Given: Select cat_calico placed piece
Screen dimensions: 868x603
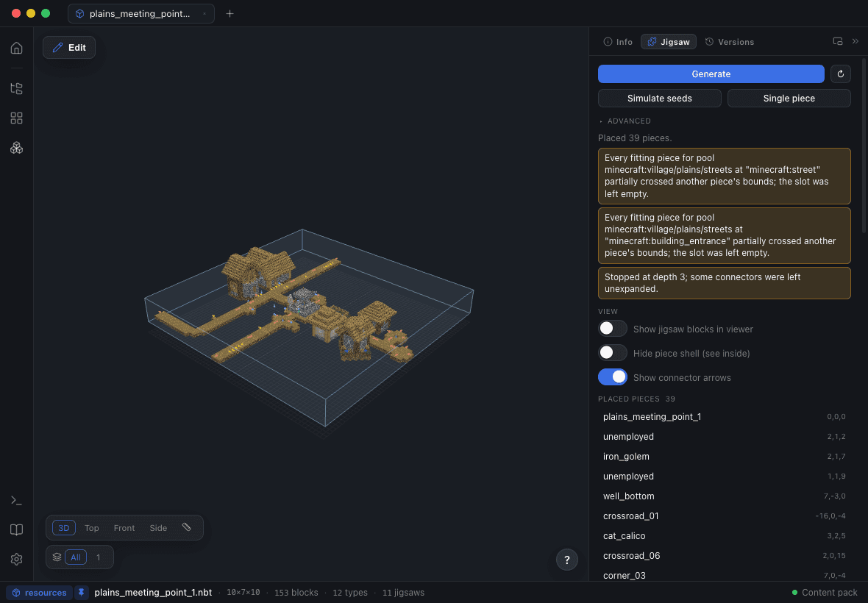Looking at the screenshot, I should click(x=724, y=536).
